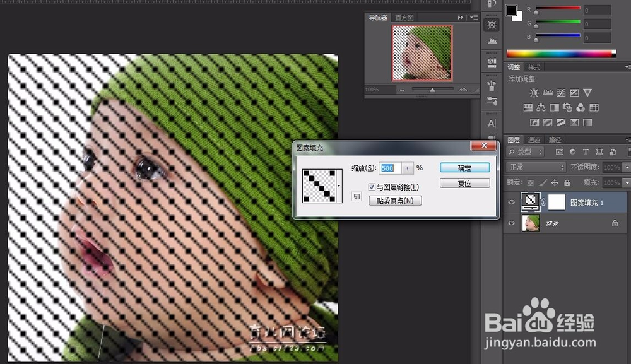Select the Brightness/Contrast adjustment icon
The image size is (631, 364).
coord(534,93)
